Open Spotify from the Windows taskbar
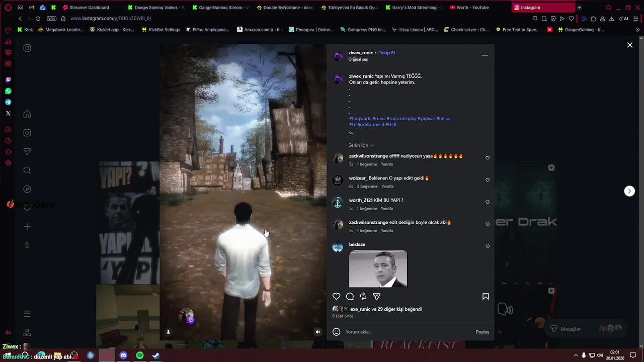The width and height of the screenshot is (644, 362). [140, 355]
